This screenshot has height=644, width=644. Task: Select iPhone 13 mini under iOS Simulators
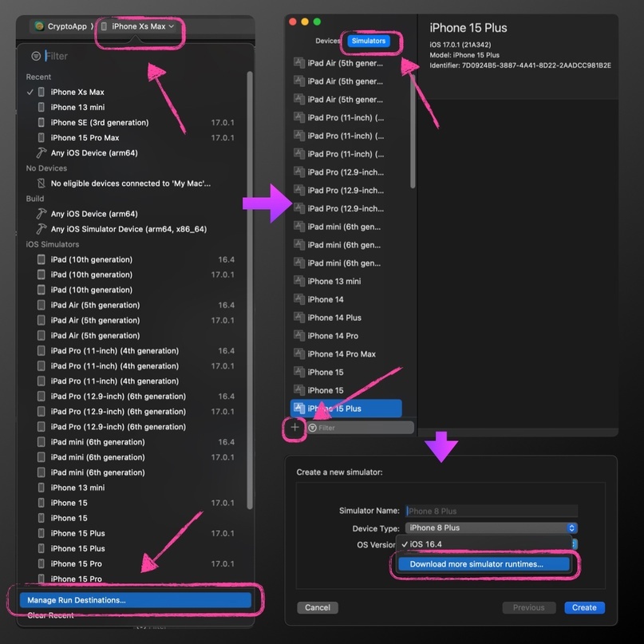[136, 488]
